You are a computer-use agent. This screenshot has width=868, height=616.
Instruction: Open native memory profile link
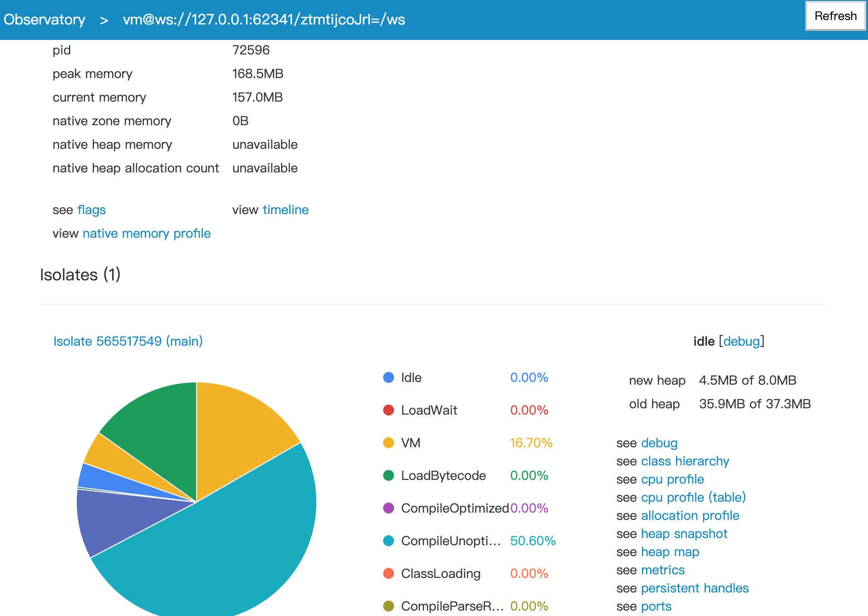(147, 233)
